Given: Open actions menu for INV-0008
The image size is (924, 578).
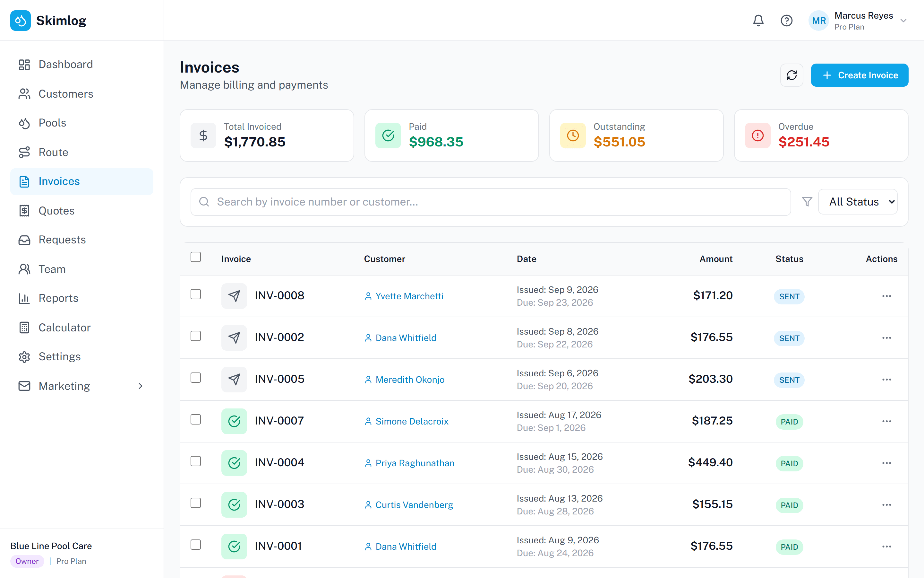Looking at the screenshot, I should pos(886,296).
